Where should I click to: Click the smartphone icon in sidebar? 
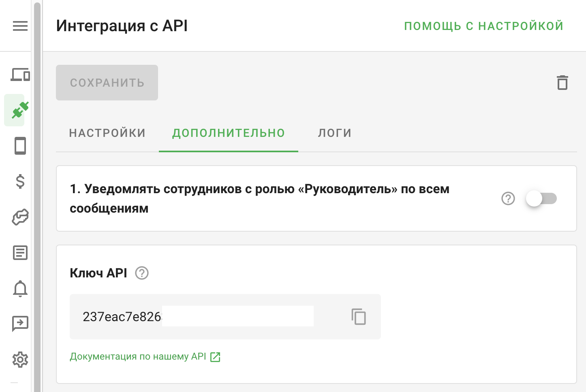tap(20, 146)
